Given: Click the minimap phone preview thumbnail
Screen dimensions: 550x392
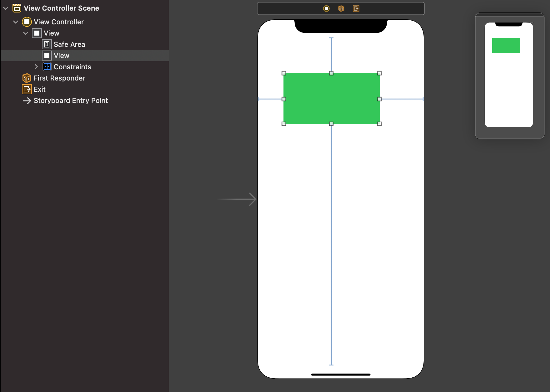Looking at the screenshot, I should (509, 75).
